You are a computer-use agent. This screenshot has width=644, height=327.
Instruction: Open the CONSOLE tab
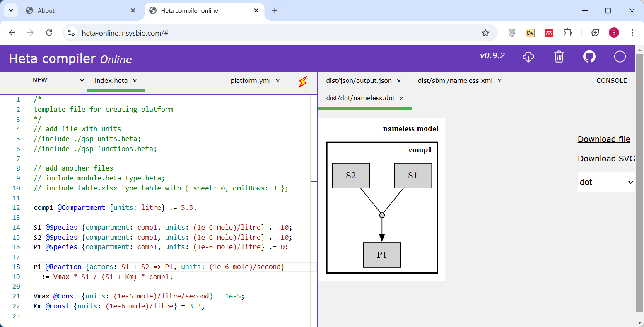click(612, 81)
